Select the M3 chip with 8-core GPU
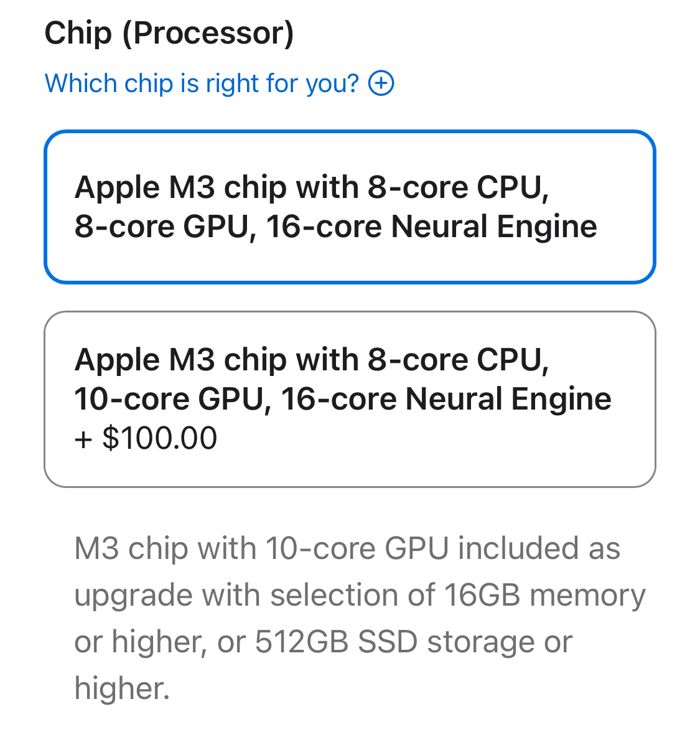The width and height of the screenshot is (700, 732). [x=350, y=207]
